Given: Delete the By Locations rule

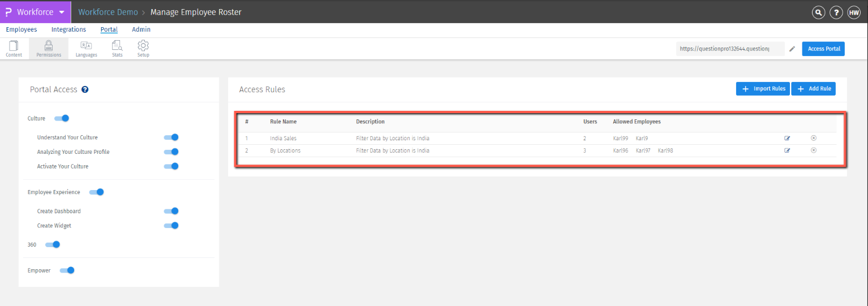Looking at the screenshot, I should tap(814, 150).
